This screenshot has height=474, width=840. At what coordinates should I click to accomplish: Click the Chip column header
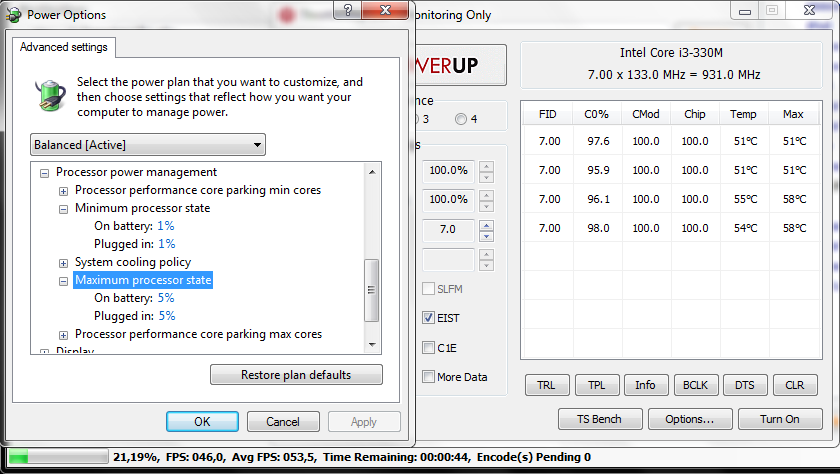click(695, 114)
